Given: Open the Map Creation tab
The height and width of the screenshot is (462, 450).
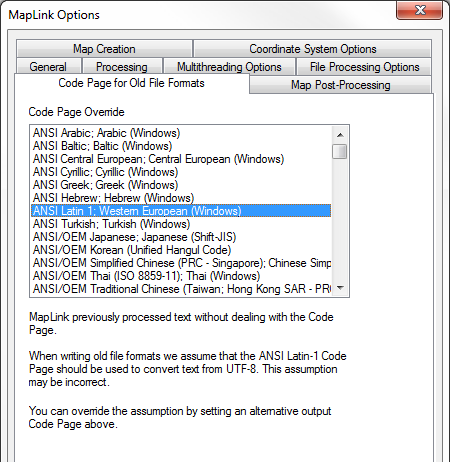Looking at the screenshot, I should (104, 49).
